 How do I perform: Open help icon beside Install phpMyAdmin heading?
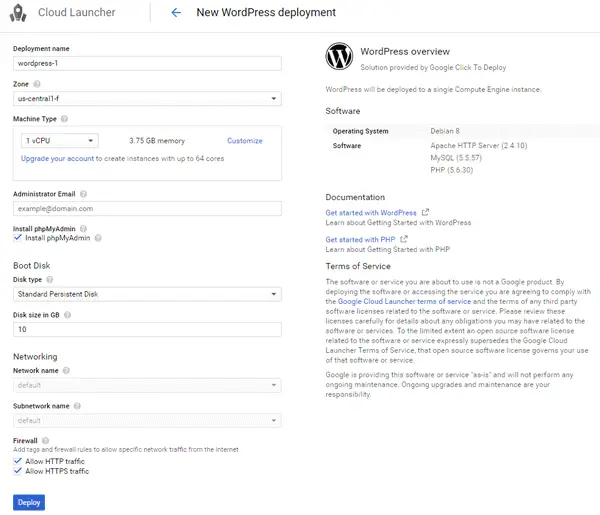[x=83, y=229]
